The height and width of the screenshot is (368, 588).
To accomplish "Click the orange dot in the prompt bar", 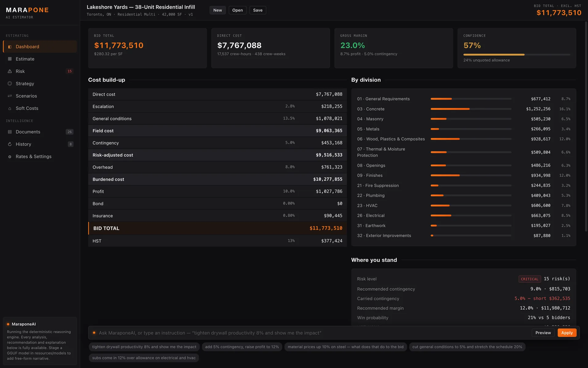I will (x=94, y=333).
